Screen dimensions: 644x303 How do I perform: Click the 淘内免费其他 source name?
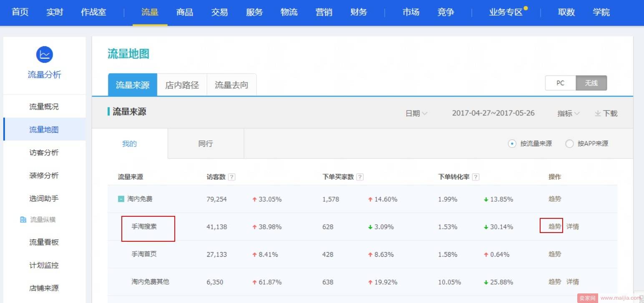150,282
